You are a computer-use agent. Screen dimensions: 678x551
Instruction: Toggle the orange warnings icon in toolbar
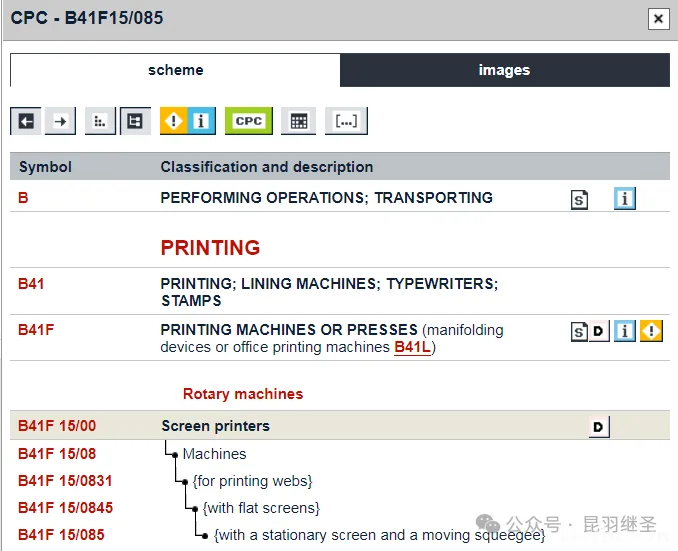(x=174, y=121)
